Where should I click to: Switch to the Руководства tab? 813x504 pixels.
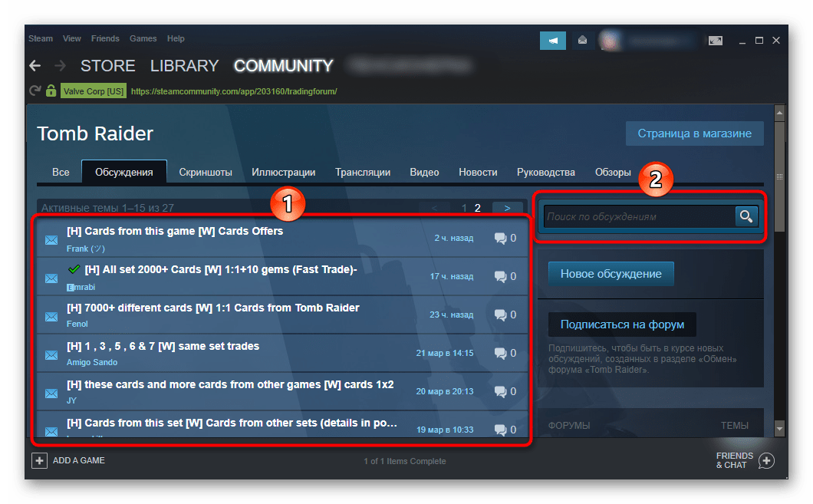click(x=545, y=172)
